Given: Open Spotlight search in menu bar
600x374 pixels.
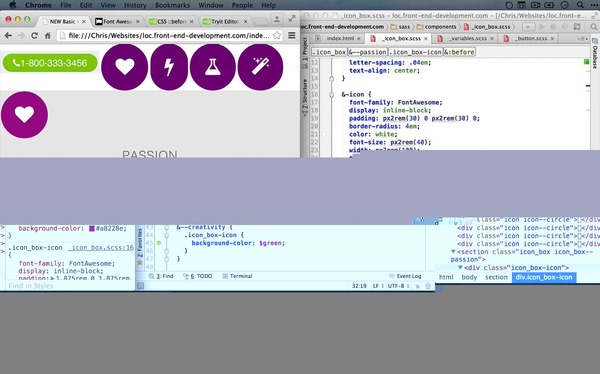Looking at the screenshot, I should 580,5.
